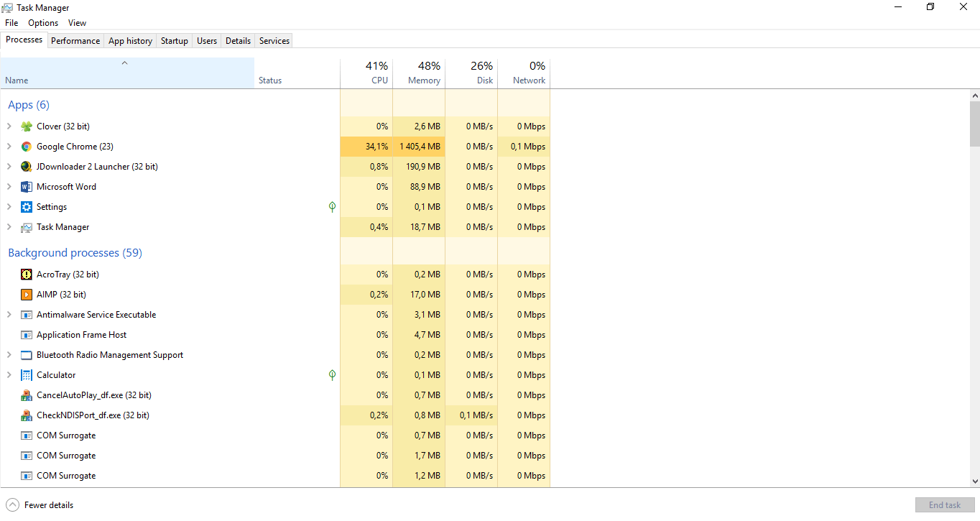The height and width of the screenshot is (521, 980).
Task: Select the Clover (32 bit) icon
Action: [26, 126]
